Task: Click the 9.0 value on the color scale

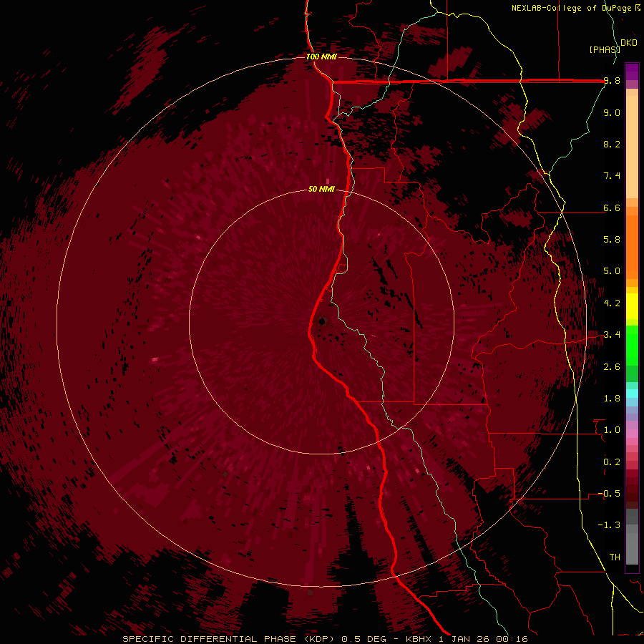Action: [612, 112]
